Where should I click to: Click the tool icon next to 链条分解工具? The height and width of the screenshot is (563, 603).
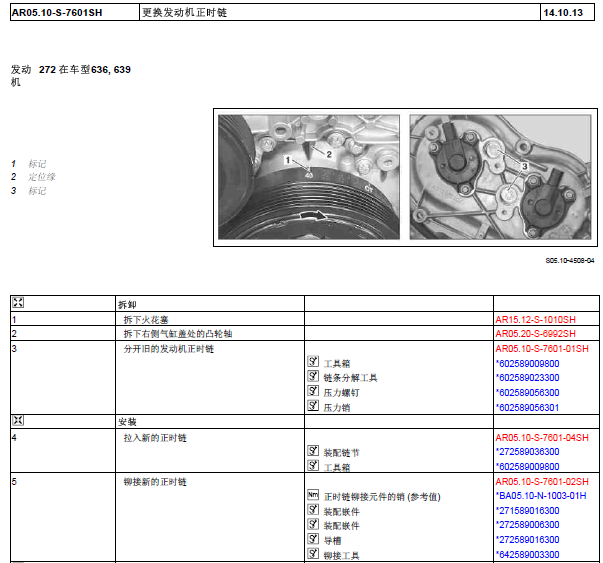[313, 376]
